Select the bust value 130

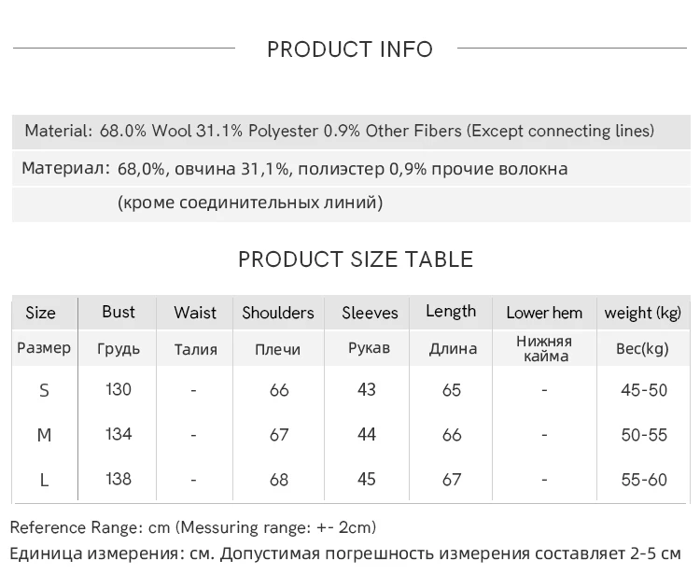point(119,389)
